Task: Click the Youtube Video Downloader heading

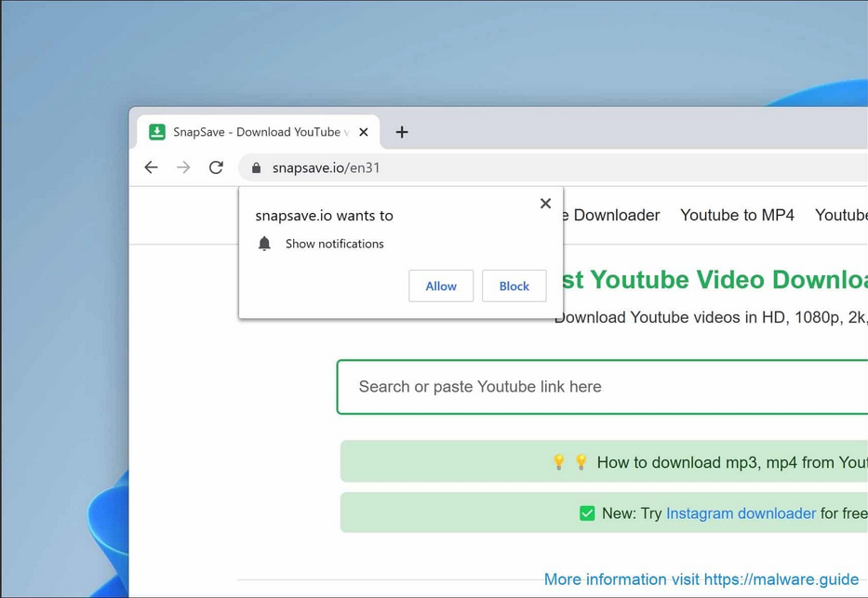Action: click(x=715, y=279)
